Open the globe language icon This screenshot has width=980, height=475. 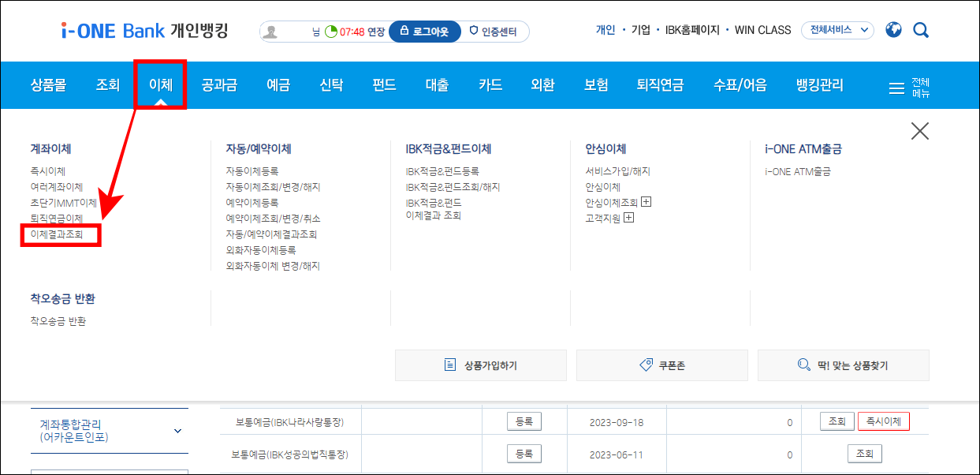pyautogui.click(x=893, y=29)
